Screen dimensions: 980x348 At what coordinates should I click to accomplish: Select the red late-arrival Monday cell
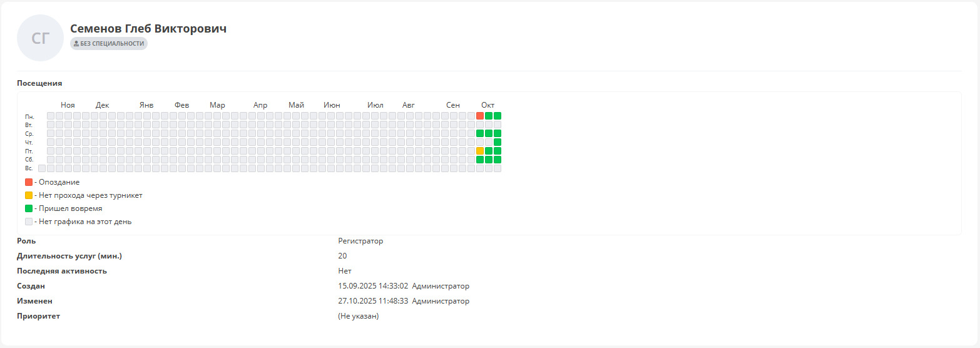click(x=480, y=116)
